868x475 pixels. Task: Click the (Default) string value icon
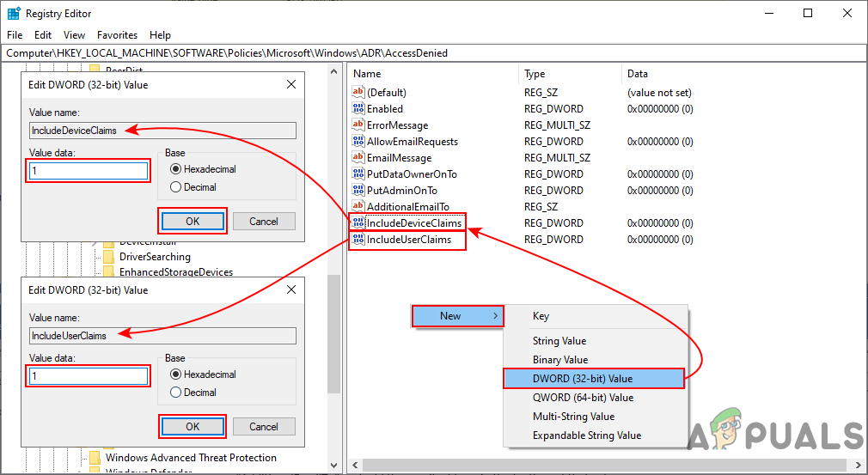tap(358, 92)
